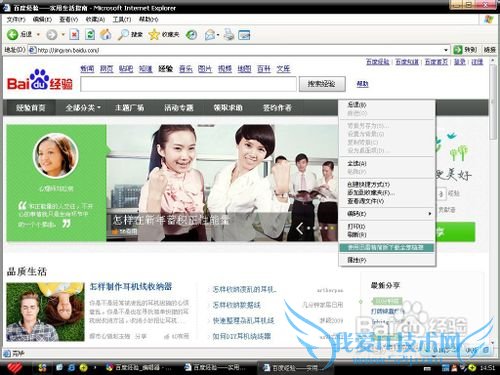Image resolution: width=500 pixels, height=375 pixels.
Task: Click the 登录 link at top right
Action: pyautogui.click(x=460, y=62)
